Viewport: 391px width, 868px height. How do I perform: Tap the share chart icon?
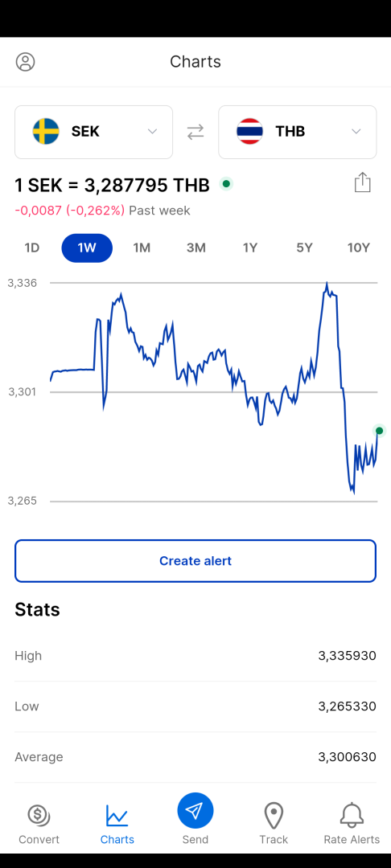[x=362, y=182]
